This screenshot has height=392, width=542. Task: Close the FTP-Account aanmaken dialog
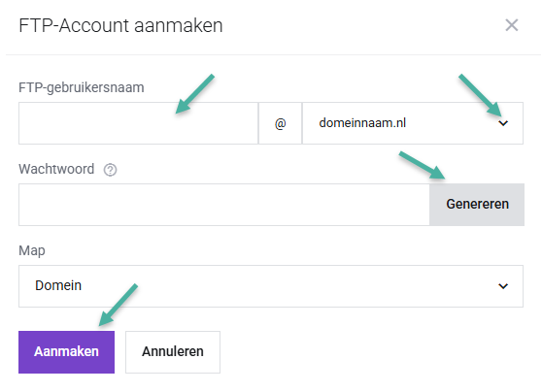coord(512,25)
